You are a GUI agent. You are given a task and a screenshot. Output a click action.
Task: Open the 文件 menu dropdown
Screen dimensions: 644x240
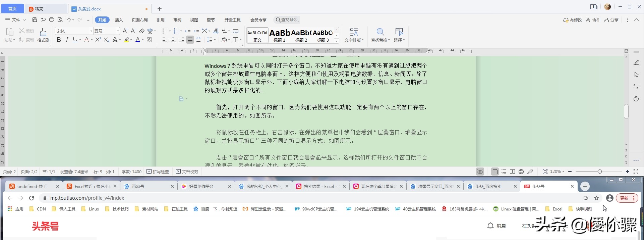(x=15, y=20)
